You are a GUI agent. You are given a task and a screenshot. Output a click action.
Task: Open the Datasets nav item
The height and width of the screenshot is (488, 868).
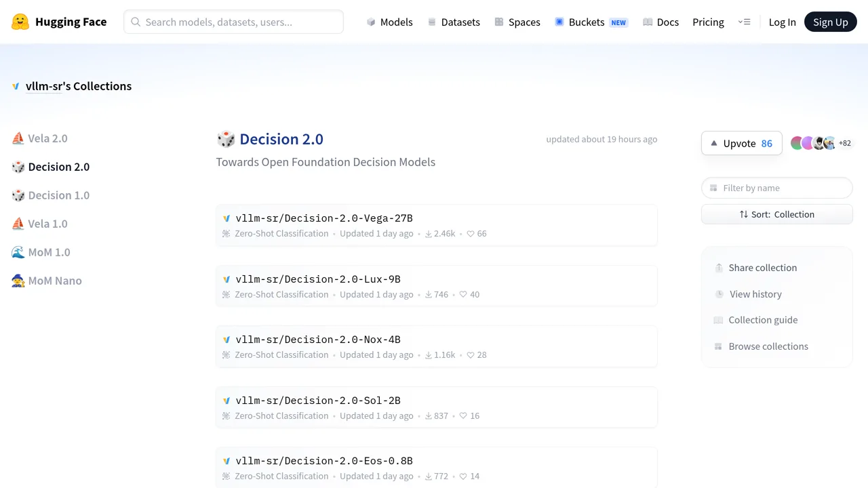[x=454, y=22]
